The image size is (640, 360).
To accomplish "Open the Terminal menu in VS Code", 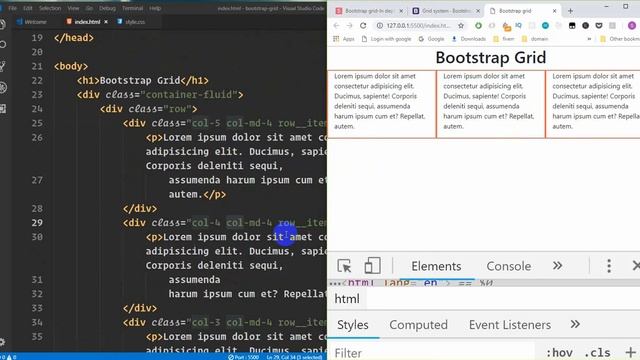I will 133,8.
